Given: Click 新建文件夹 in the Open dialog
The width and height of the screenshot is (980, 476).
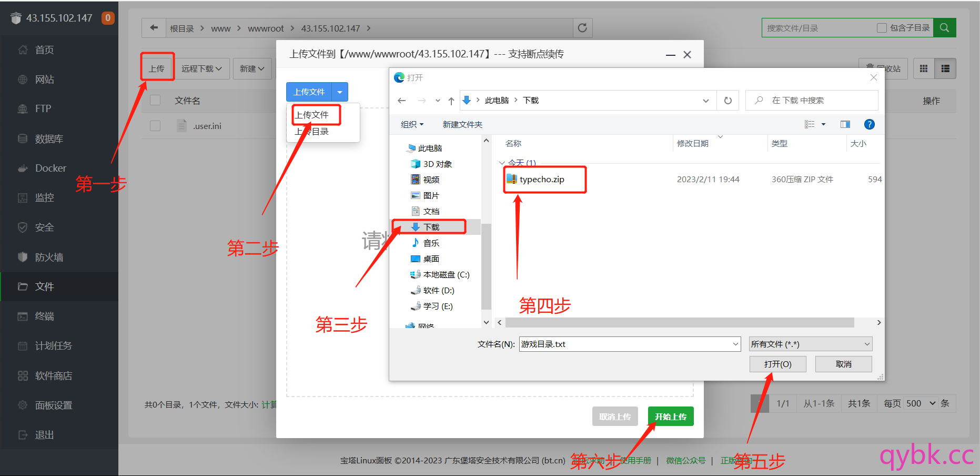Looking at the screenshot, I should [462, 124].
